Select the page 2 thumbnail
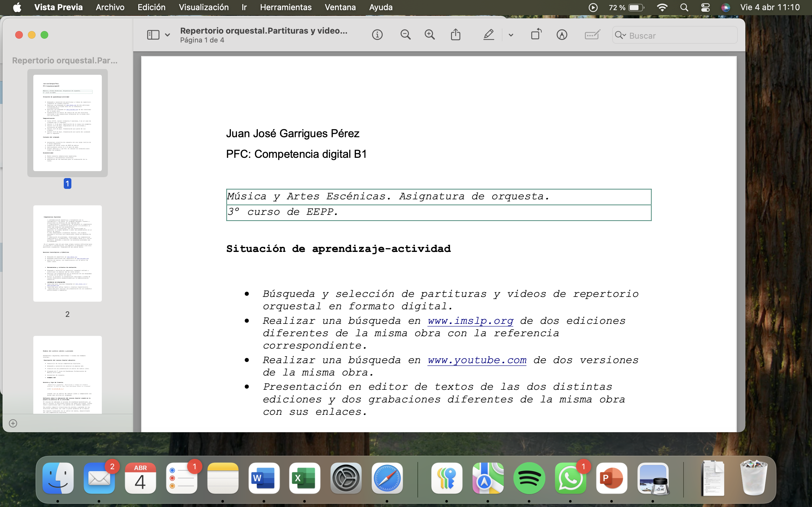Screen dimensions: 812x507 68,253
